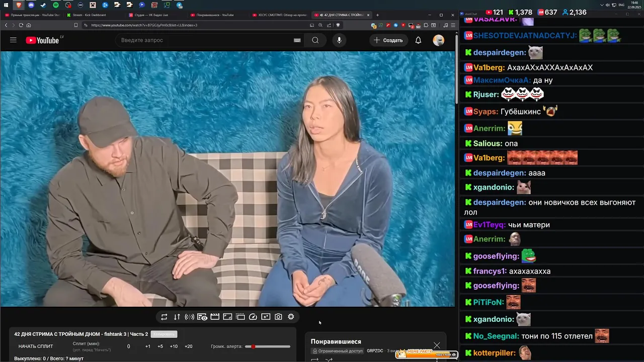Click НАЧАТЬ СПЛИТ button
Viewport: 644px width, 362px height.
coord(36,346)
